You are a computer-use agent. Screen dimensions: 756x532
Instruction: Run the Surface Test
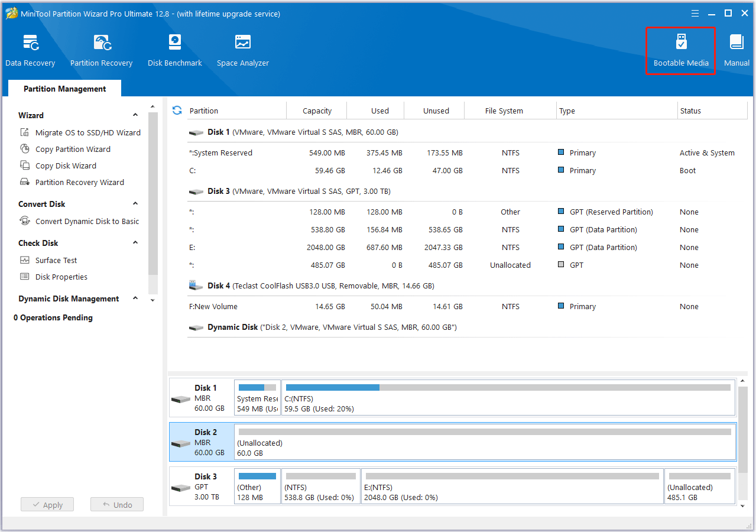[x=56, y=260]
